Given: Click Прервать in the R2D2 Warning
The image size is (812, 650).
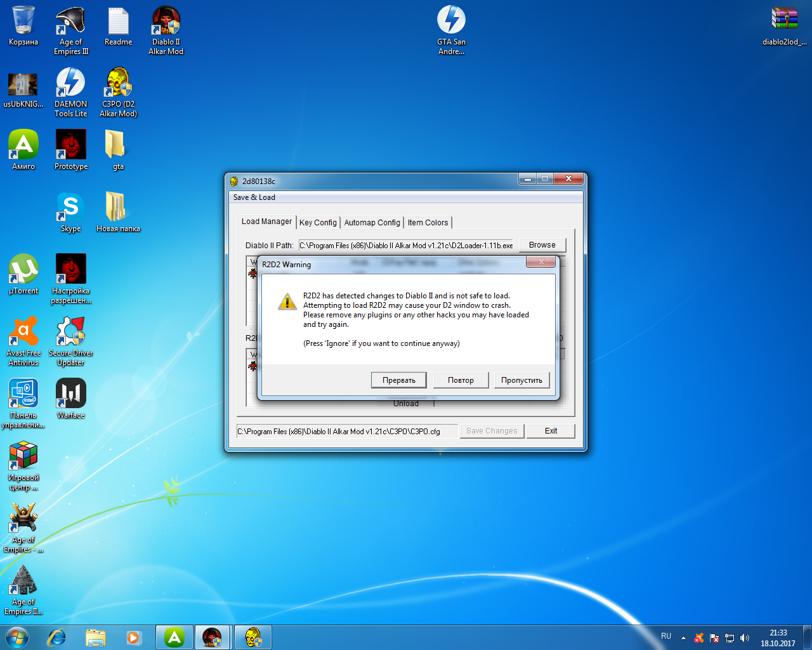Looking at the screenshot, I should tap(399, 380).
